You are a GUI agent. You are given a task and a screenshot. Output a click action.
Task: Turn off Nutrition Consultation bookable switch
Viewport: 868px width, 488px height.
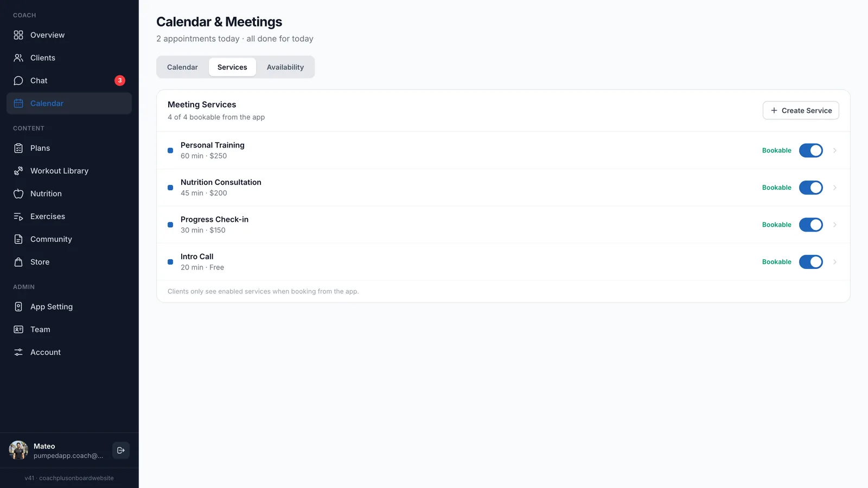(811, 188)
